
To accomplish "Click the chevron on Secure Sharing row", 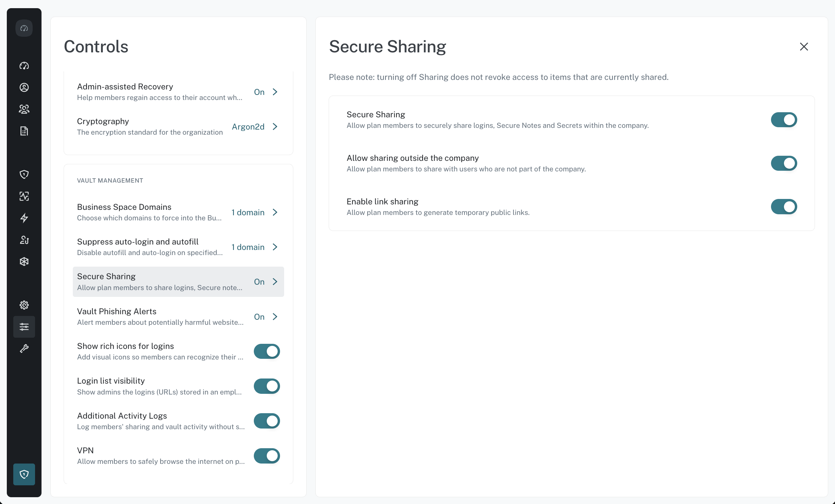I will tap(275, 282).
